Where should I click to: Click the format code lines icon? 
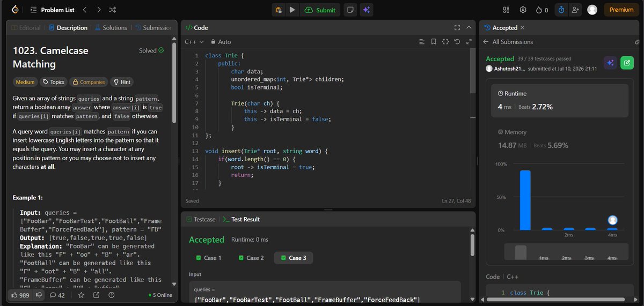[421, 41]
